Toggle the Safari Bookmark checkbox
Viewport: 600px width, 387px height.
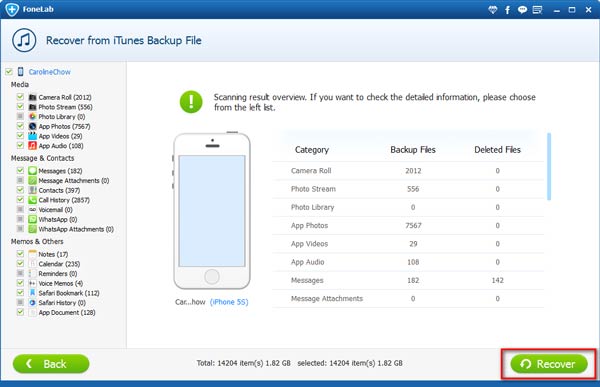[x=20, y=292]
